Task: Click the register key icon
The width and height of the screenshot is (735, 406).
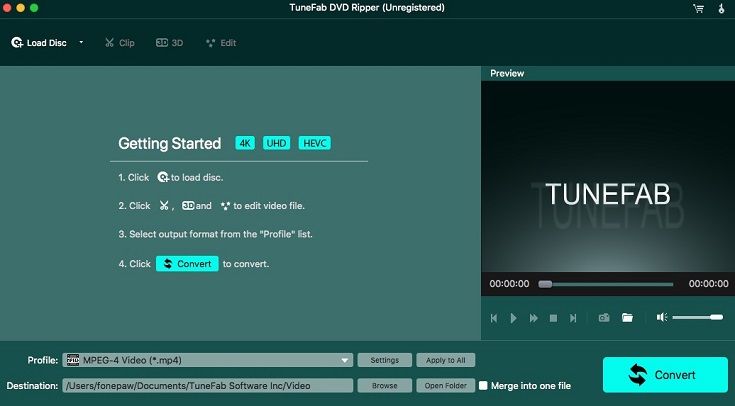Action: coord(721,8)
